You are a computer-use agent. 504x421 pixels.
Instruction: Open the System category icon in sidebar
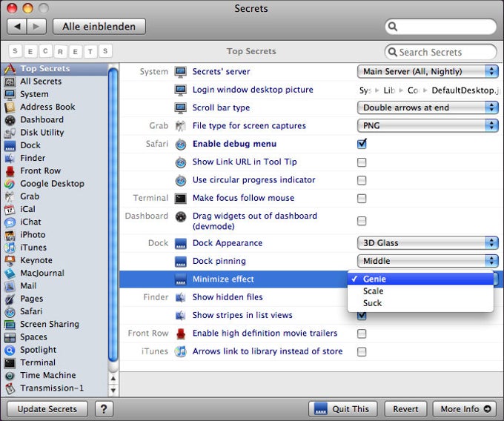(x=10, y=94)
